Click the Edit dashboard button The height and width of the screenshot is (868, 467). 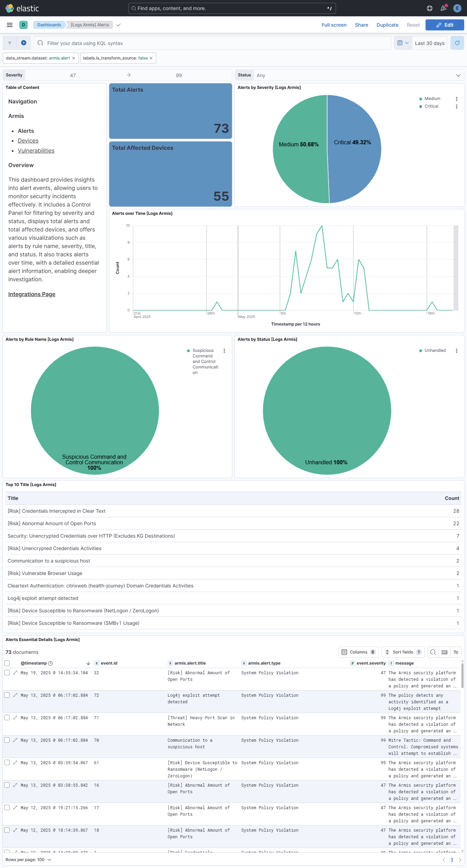tap(445, 25)
